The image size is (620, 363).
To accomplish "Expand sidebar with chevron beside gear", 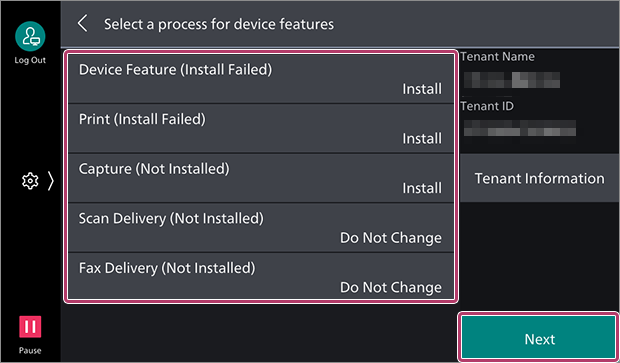I will [51, 181].
